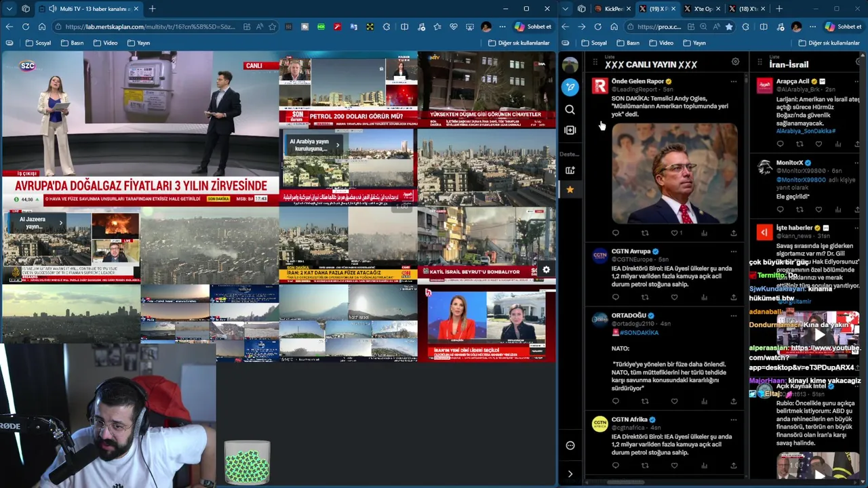Open settings of CANLI YAYIN column
868x488 pixels.
tap(735, 62)
